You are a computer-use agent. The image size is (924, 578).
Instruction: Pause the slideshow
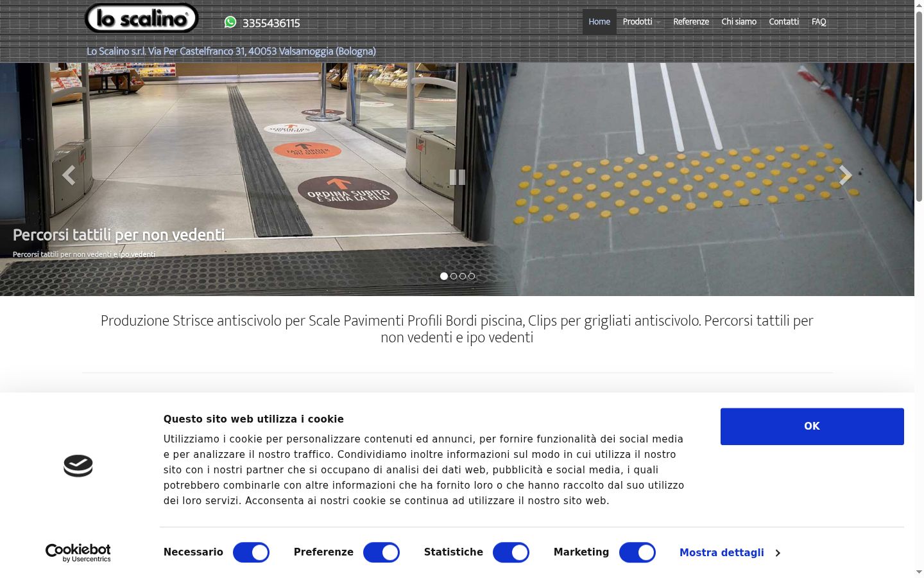[x=457, y=177]
